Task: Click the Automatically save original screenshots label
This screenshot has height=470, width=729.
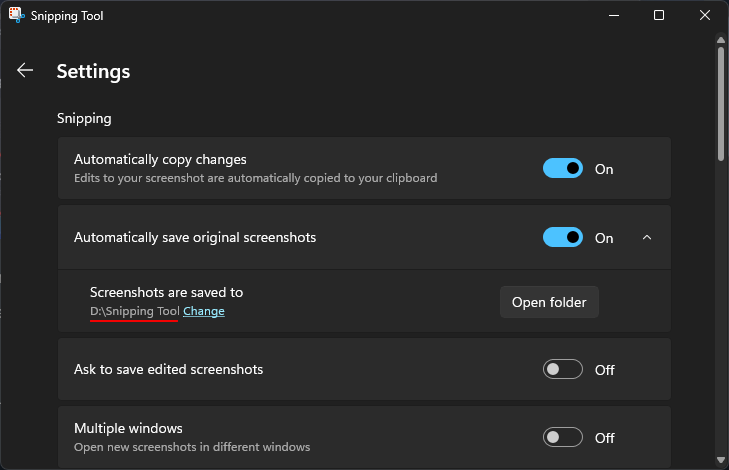Action: pos(195,238)
